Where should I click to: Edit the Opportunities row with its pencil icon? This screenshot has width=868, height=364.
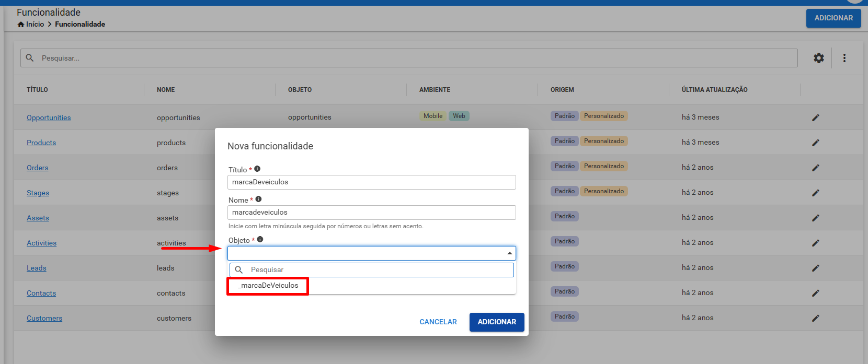click(x=816, y=118)
